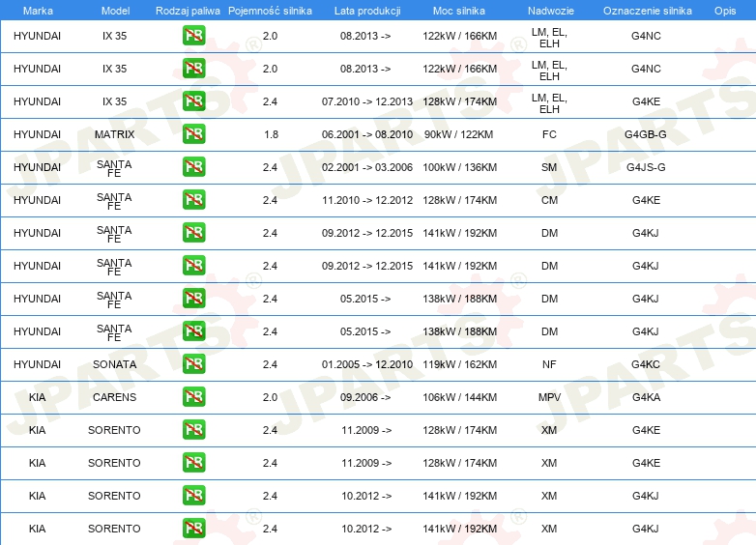Select the 06.2001 -> 08.2010 production years cell
Viewport: 756px width, 545px height.
tap(367, 134)
